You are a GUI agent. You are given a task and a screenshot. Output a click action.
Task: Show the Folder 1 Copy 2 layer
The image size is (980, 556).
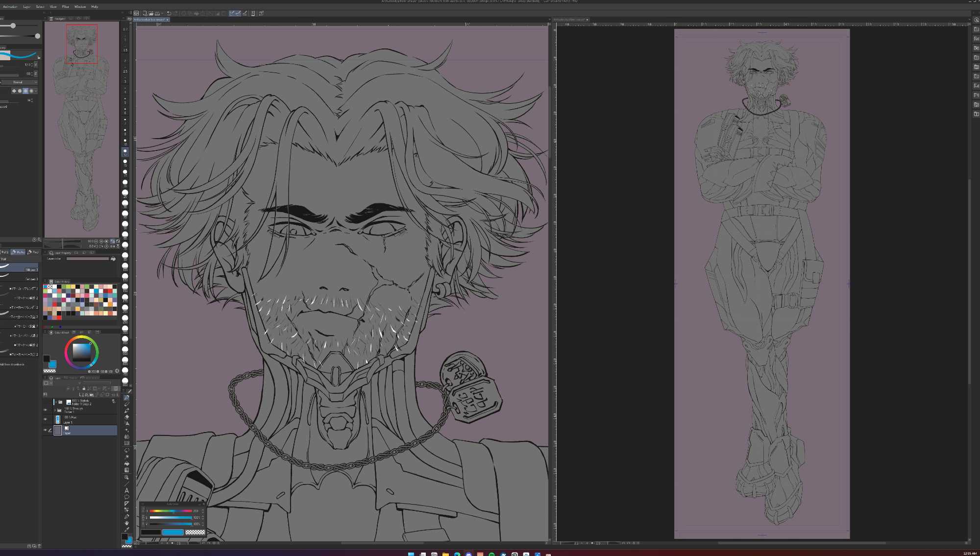click(x=46, y=402)
